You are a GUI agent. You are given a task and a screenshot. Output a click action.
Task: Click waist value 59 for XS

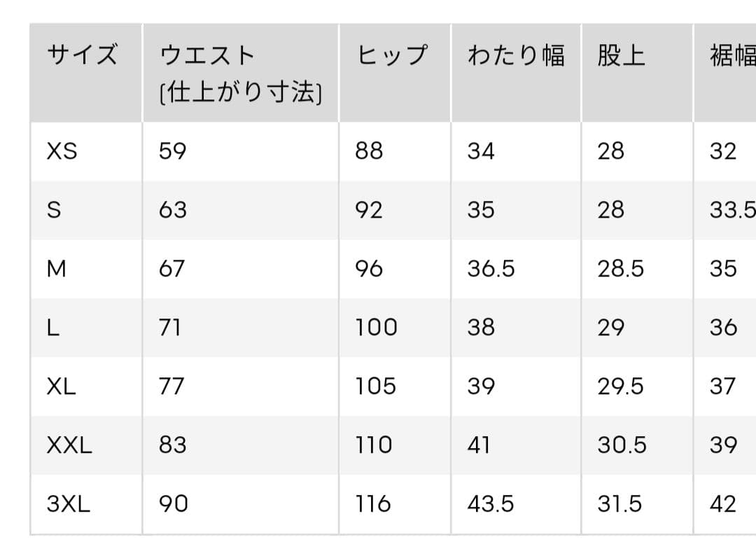tap(172, 151)
